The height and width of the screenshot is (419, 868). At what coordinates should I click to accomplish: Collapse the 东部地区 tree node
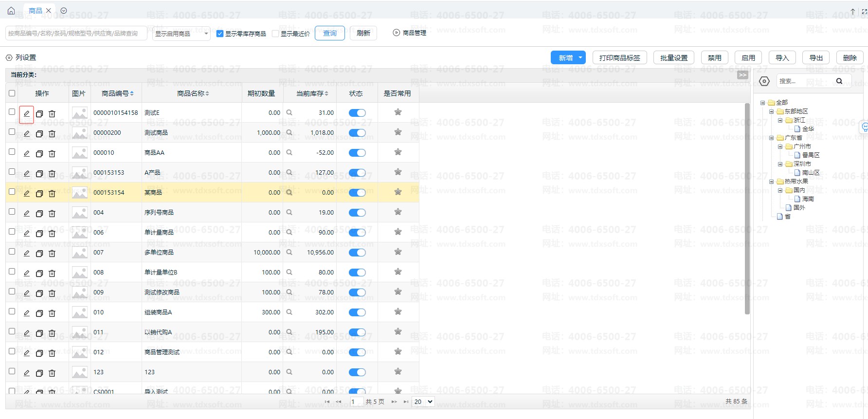tap(771, 111)
